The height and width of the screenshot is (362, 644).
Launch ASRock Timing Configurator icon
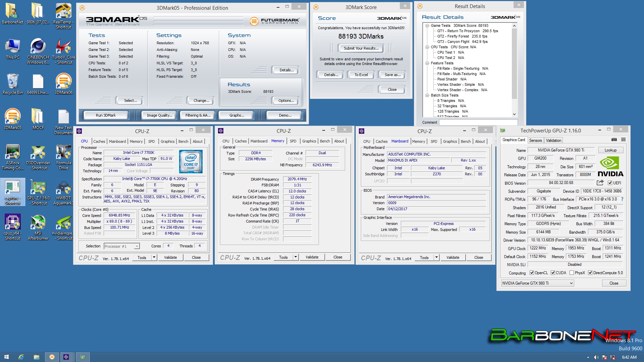click(x=12, y=157)
